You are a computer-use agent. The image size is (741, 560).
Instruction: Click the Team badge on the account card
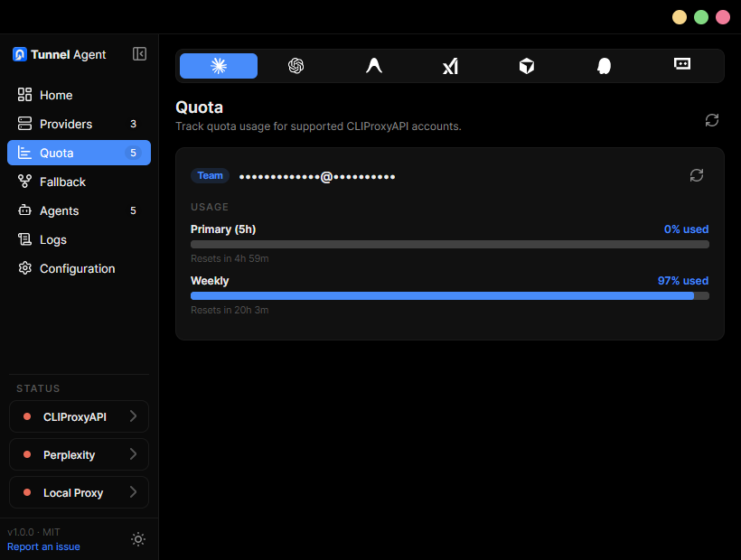[210, 175]
